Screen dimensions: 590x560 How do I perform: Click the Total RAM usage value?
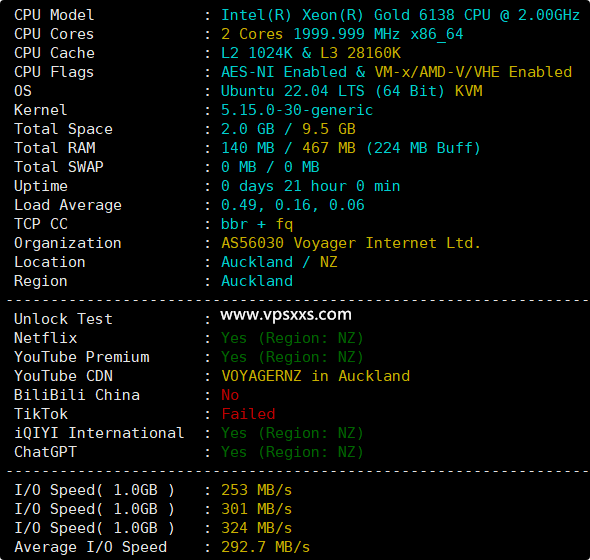tap(351, 148)
